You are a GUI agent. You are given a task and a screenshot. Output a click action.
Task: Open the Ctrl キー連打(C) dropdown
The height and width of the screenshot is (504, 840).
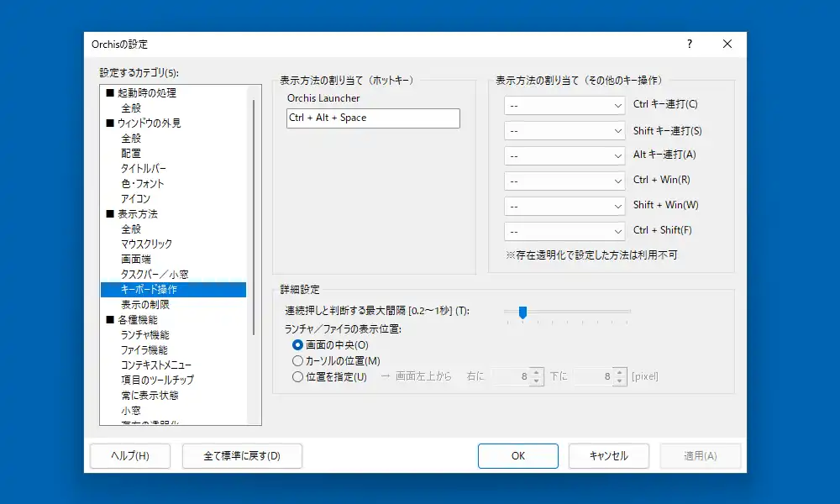[564, 106]
